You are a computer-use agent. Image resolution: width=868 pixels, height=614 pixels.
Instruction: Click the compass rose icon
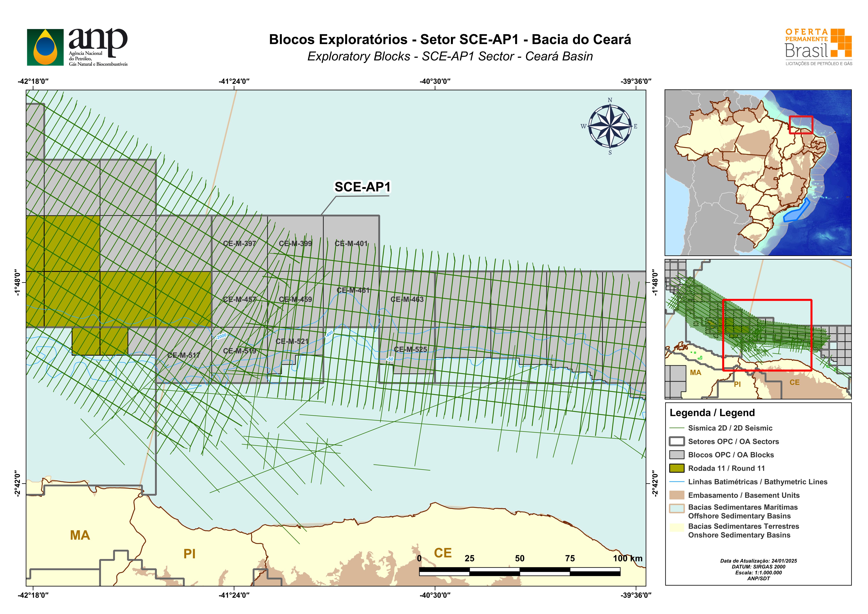point(610,126)
